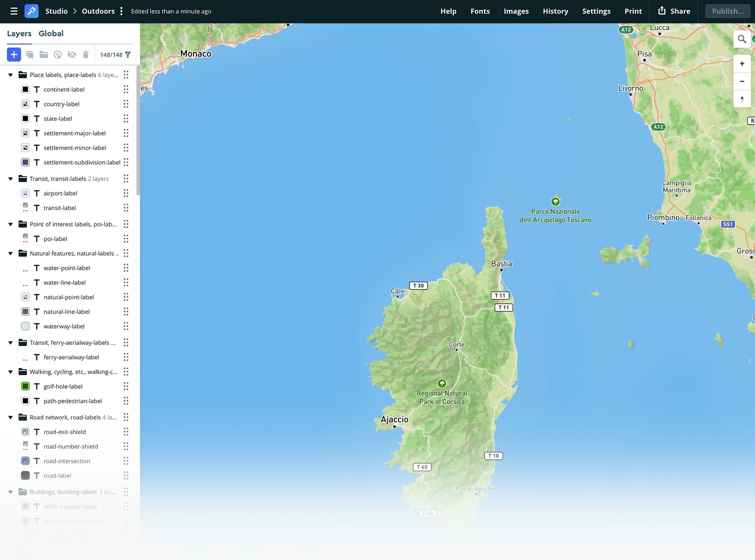Click drag handle of road-number-shield layer

tap(126, 446)
